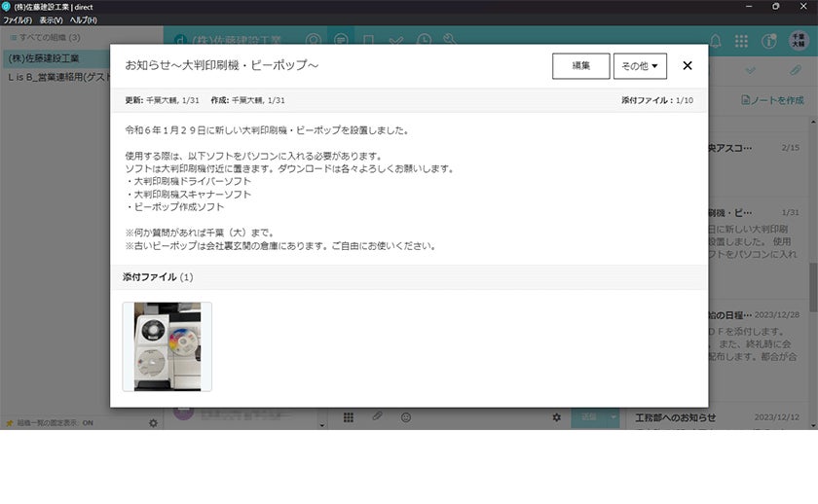
Task: Select (株)佐藤建設工業 in organization list
Action: 56,58
